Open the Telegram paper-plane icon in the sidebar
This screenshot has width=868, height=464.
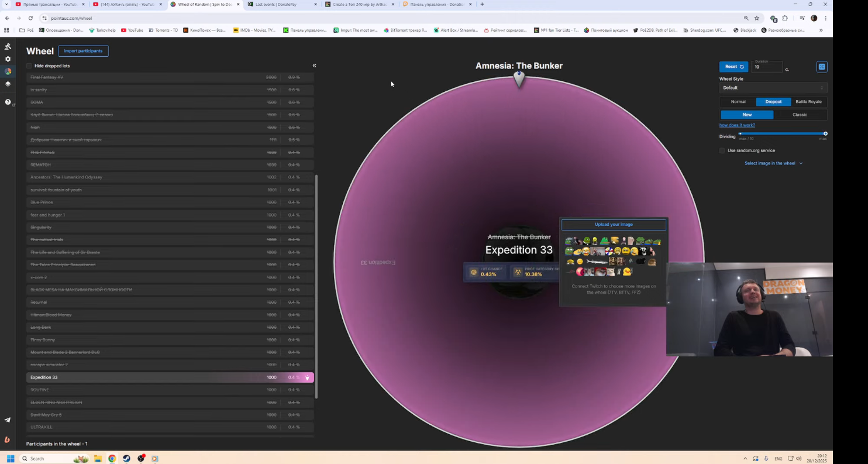(8, 420)
